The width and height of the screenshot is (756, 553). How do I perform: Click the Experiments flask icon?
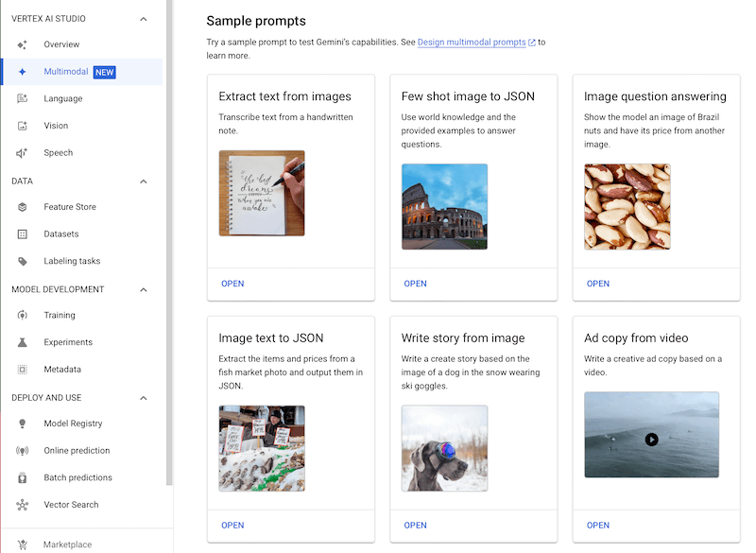click(23, 342)
